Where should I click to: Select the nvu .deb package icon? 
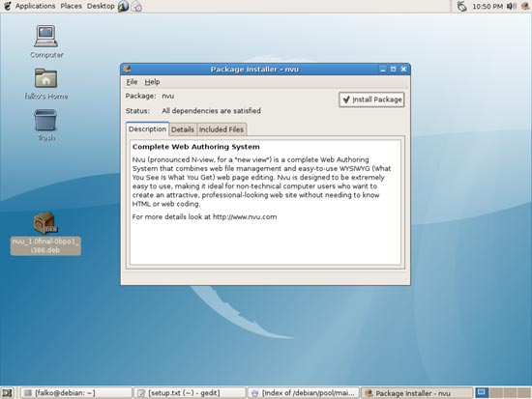tap(45, 223)
